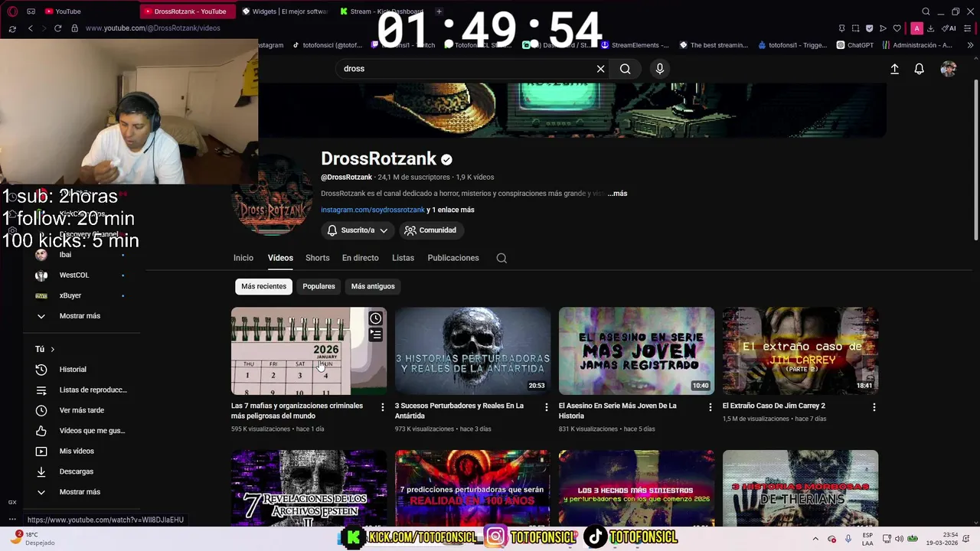This screenshot has height=551, width=980.
Task: Select the Más antiguos filter chip
Action: pyautogui.click(x=373, y=286)
